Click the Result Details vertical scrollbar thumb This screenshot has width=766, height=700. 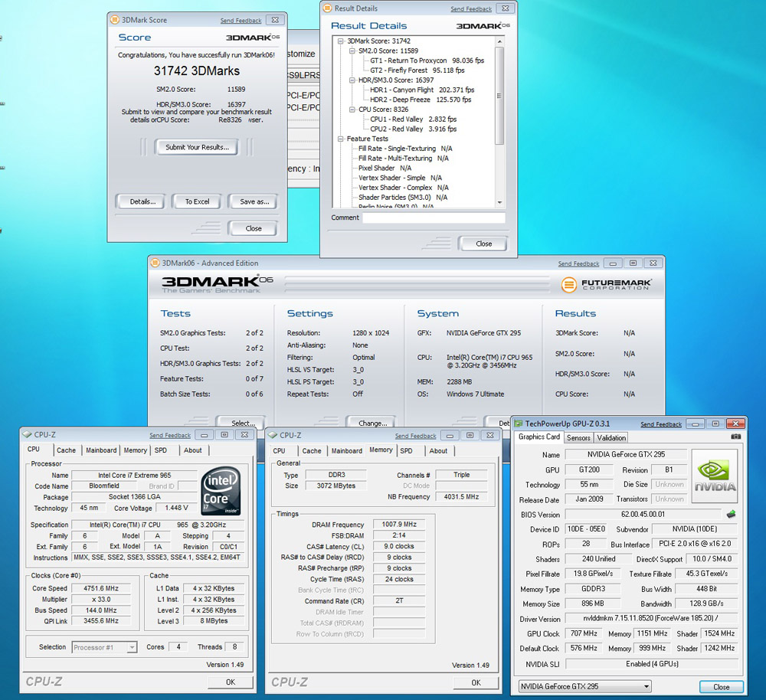499,96
